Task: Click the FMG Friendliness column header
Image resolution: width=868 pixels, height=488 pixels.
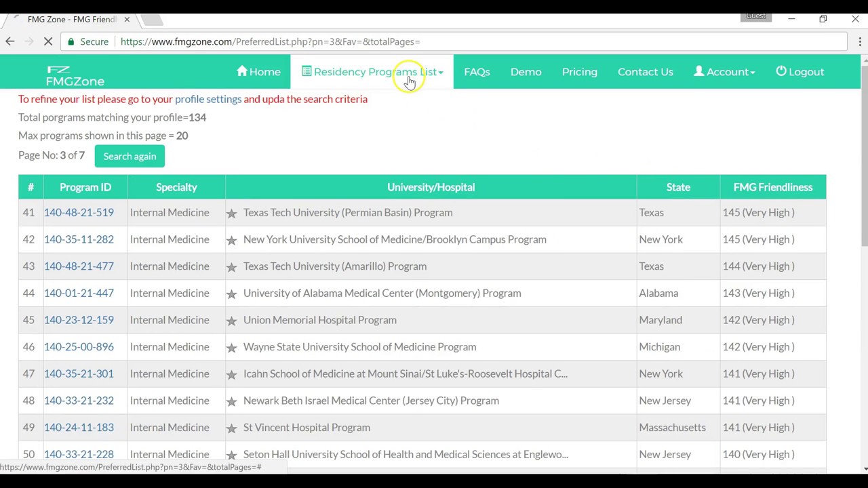Action: [773, 187]
